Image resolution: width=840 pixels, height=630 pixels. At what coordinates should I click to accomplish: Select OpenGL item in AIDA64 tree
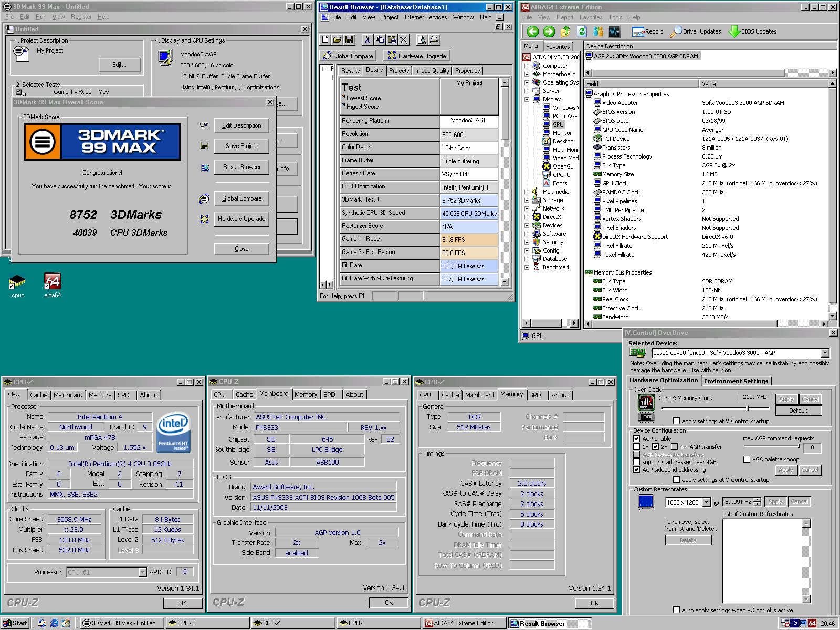pos(562,166)
